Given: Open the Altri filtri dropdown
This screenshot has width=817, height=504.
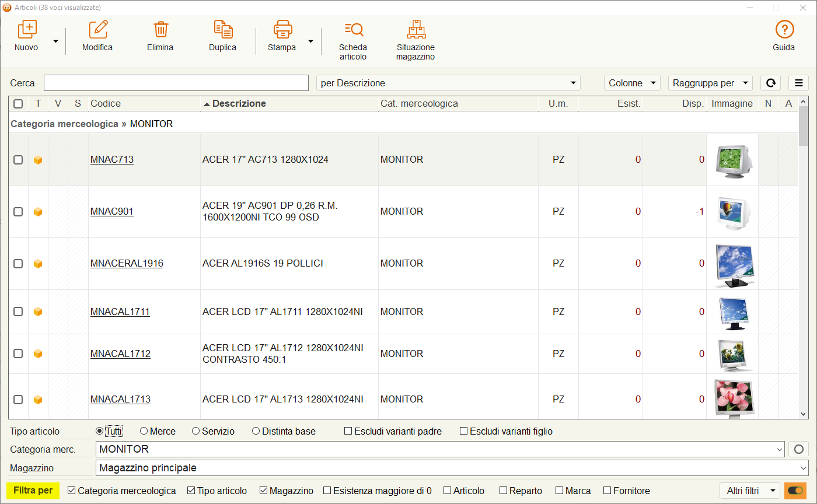Looking at the screenshot, I should (x=750, y=491).
